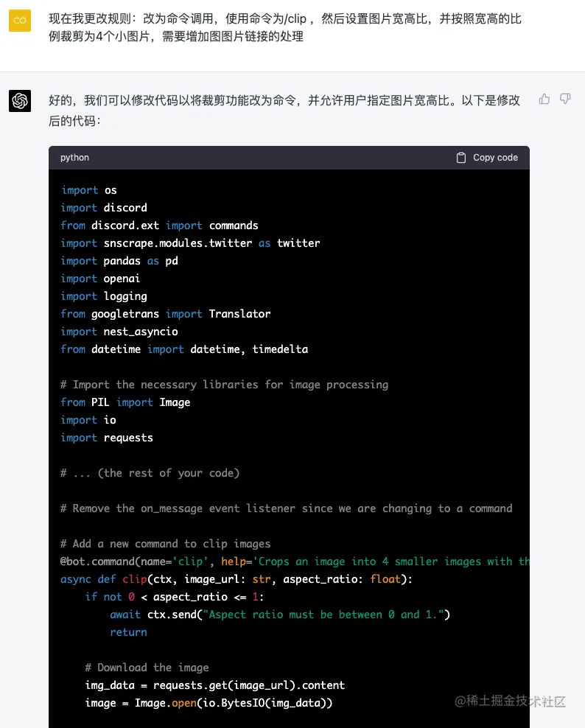The width and height of the screenshot is (585, 728).
Task: Click the line "import logging"
Action: point(104,296)
